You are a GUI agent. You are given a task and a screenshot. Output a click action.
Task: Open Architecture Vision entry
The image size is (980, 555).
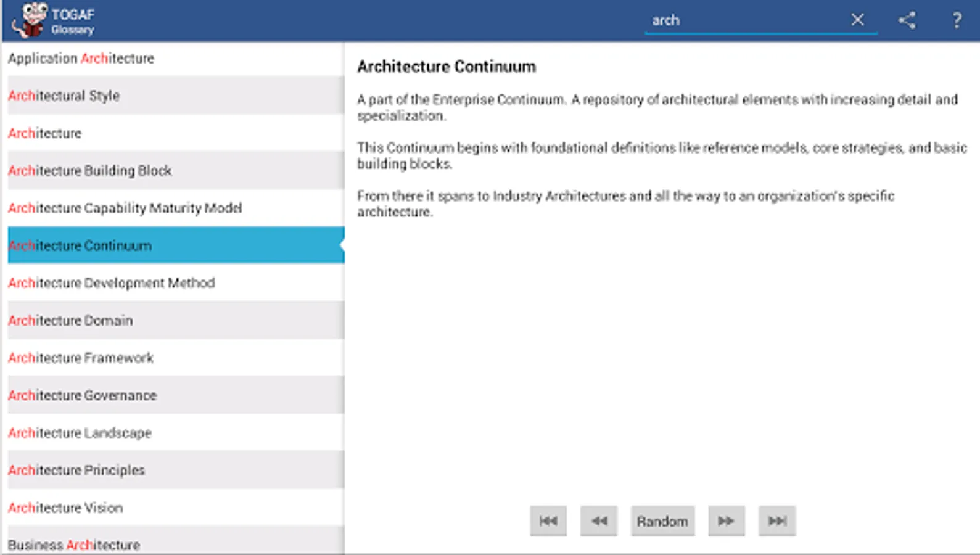tap(176, 508)
